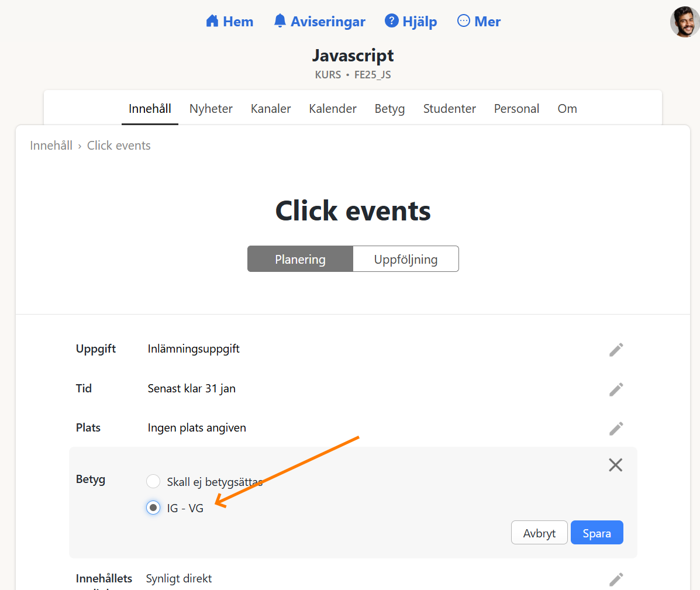
Task: Select the "IG - VG" grading option
Action: click(153, 508)
